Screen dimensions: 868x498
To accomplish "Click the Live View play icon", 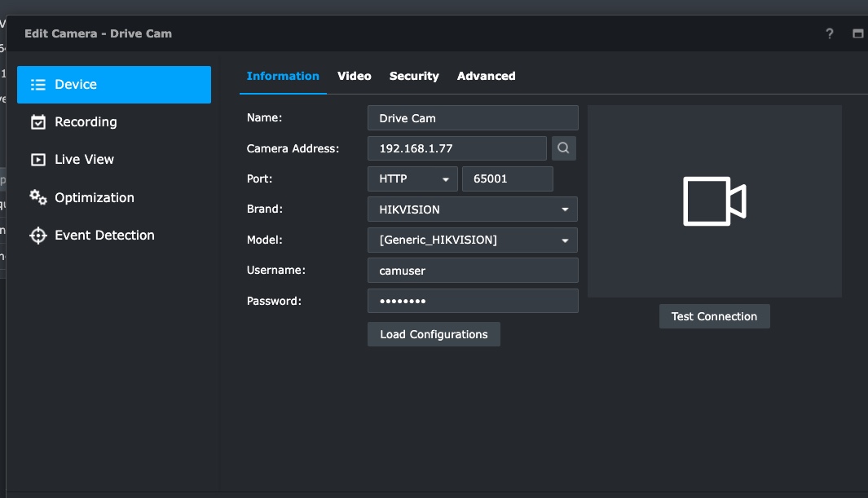I will coord(37,160).
